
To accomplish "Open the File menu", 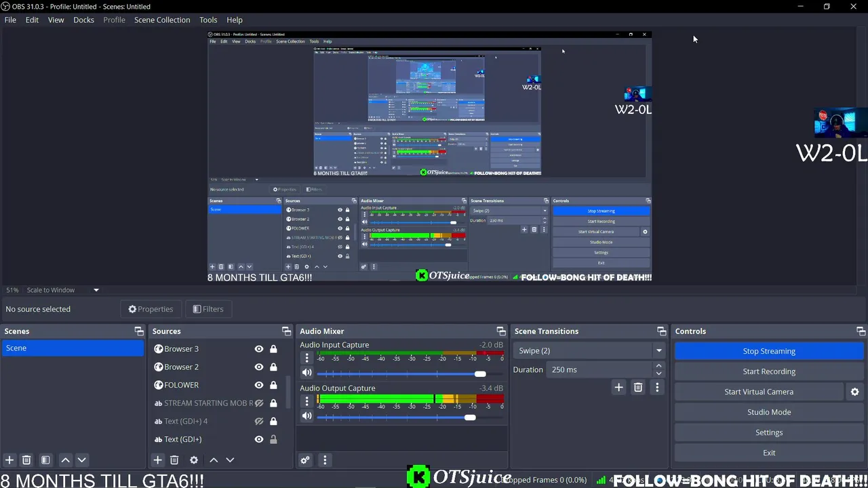I will click(x=10, y=20).
